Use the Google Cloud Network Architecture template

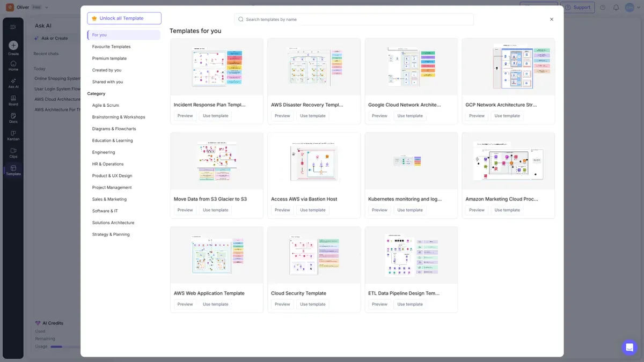tap(410, 116)
